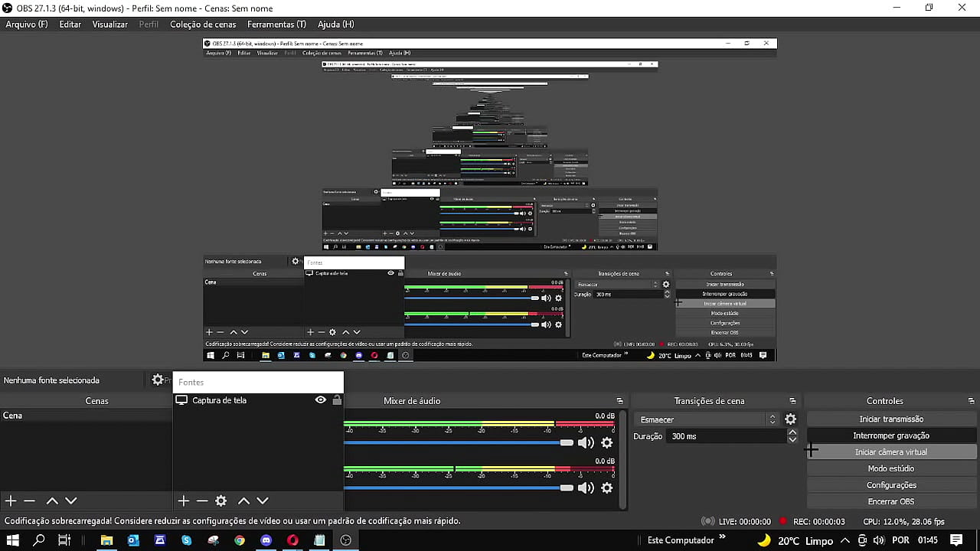Select the Cena item in scenes list
The height and width of the screenshot is (551, 980).
point(13,416)
